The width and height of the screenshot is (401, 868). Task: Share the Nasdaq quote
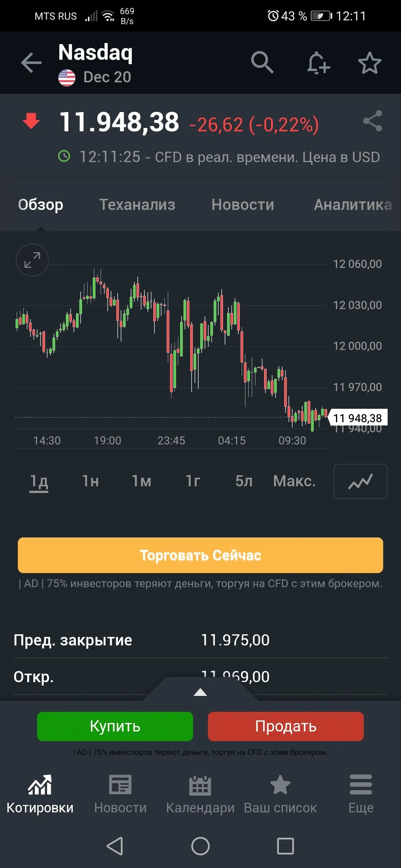pyautogui.click(x=372, y=121)
